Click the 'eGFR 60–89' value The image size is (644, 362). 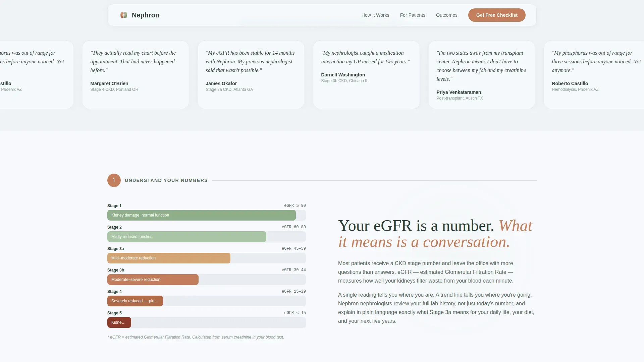click(x=293, y=227)
